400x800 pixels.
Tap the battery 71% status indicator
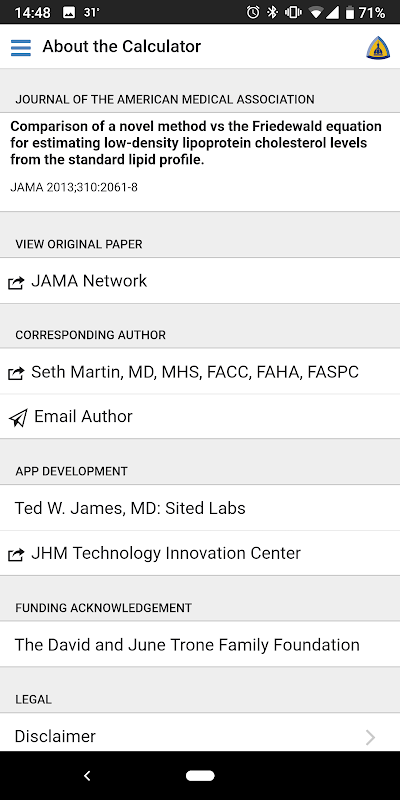(x=365, y=12)
